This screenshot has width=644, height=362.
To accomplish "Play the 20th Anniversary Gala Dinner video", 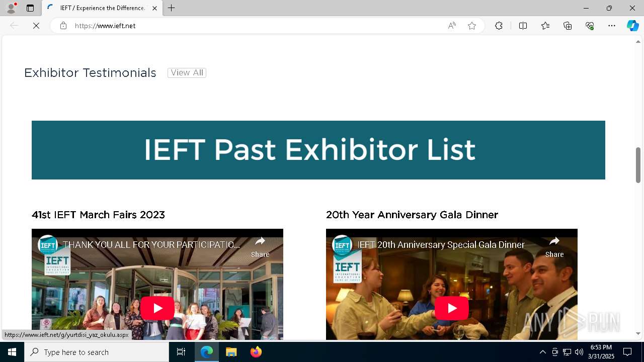I will (452, 308).
